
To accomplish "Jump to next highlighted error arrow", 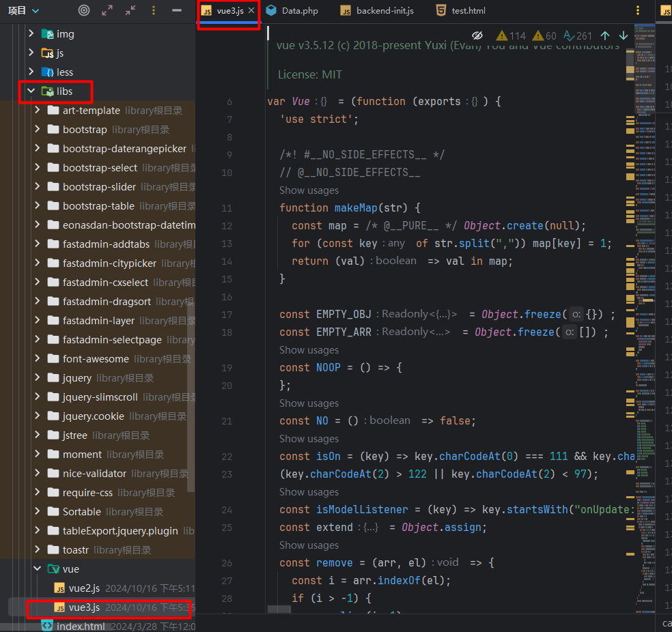I will 623,35.
